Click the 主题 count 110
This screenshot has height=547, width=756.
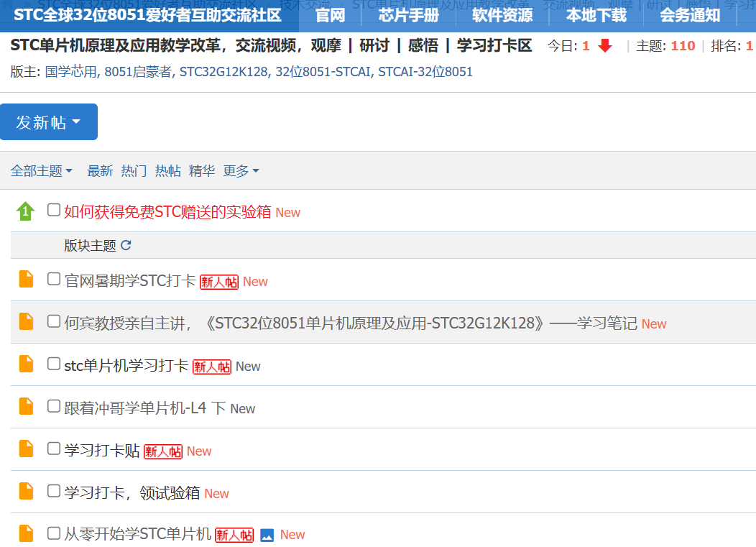pos(683,46)
